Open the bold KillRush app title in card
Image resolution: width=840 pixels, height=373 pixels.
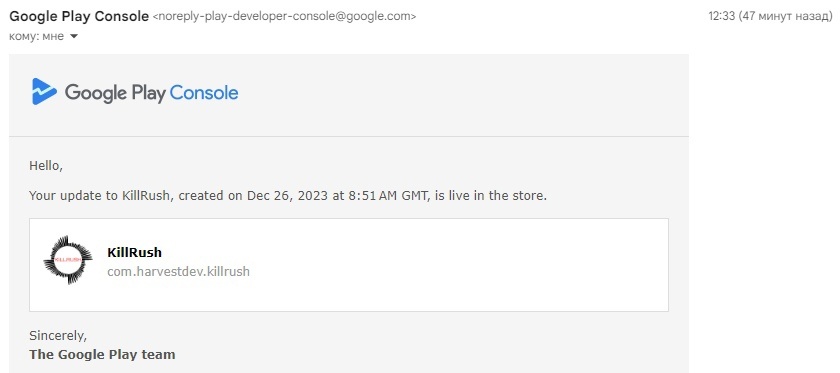coord(134,252)
